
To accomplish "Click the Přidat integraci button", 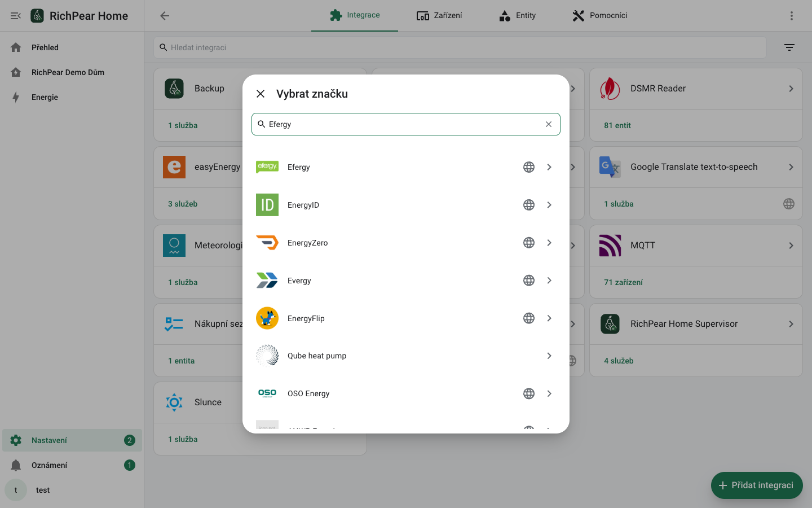I will coord(757,485).
